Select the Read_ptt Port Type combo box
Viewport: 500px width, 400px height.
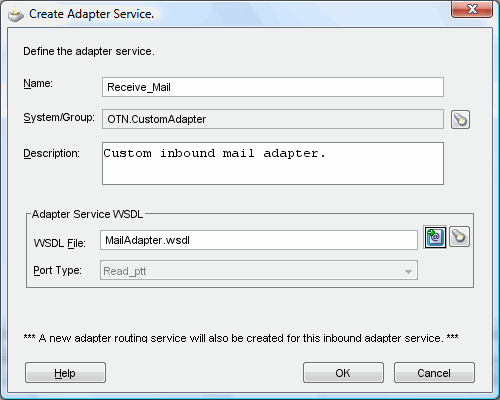(x=259, y=270)
